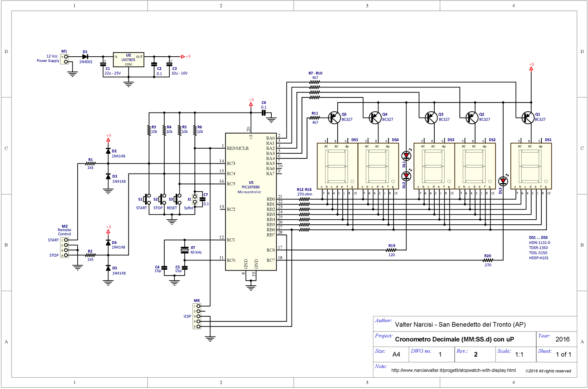588x389 pixels.
Task: Click the DL1 LED symbol
Action: 407,155
